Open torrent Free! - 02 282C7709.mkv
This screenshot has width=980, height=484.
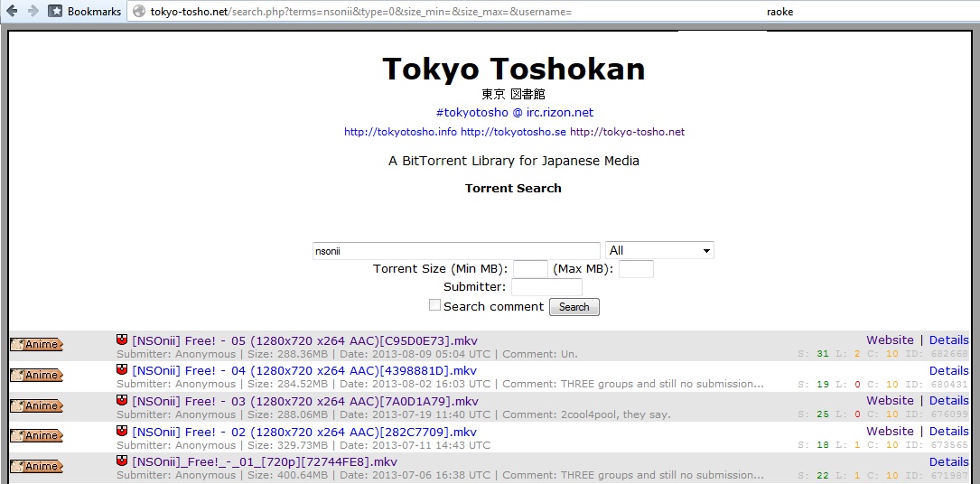click(304, 432)
